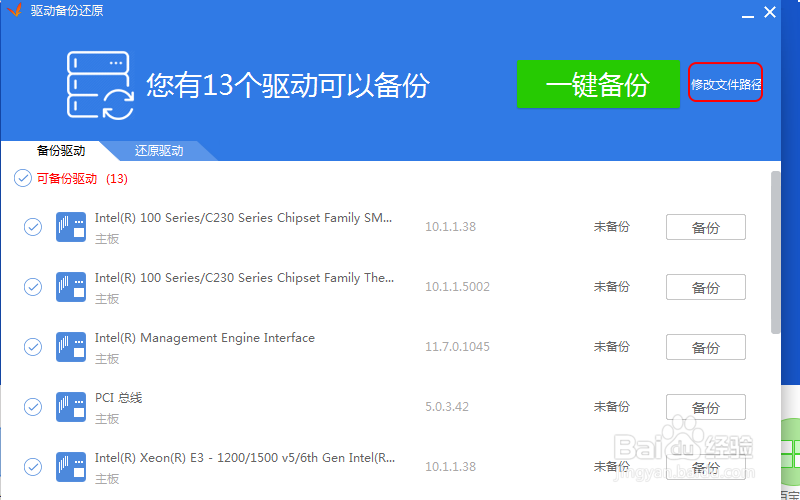The width and height of the screenshot is (800, 500).
Task: Click version 10.1.1.38 of Chipset SM row
Action: pos(451,227)
